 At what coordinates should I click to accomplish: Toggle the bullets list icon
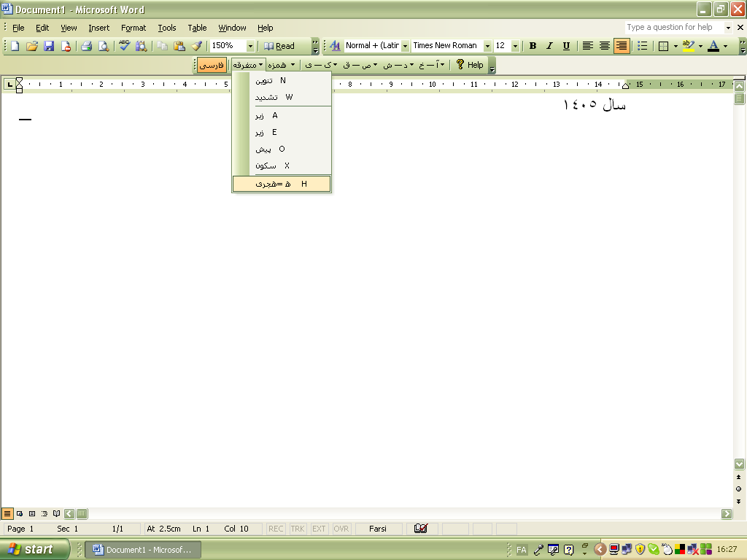click(643, 46)
